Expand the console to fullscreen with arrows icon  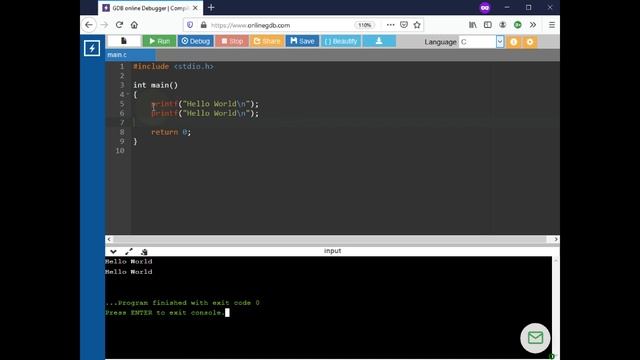coord(129,251)
